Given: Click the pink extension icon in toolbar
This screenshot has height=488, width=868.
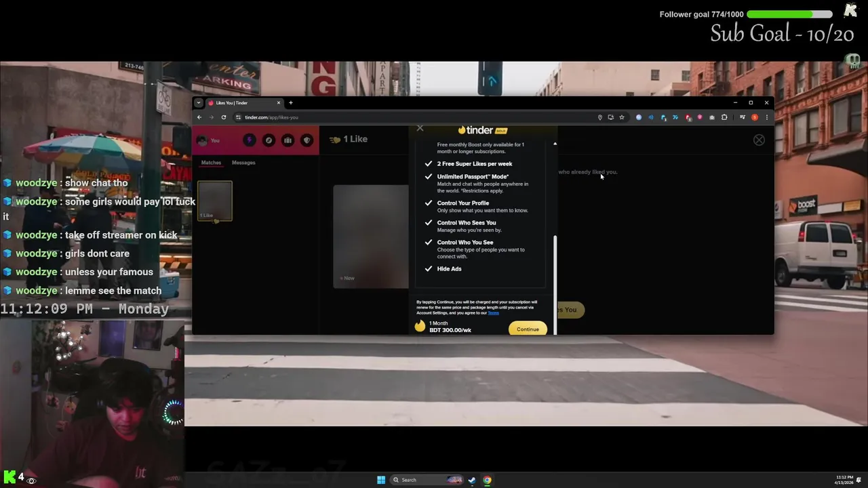Looking at the screenshot, I should coord(700,117).
